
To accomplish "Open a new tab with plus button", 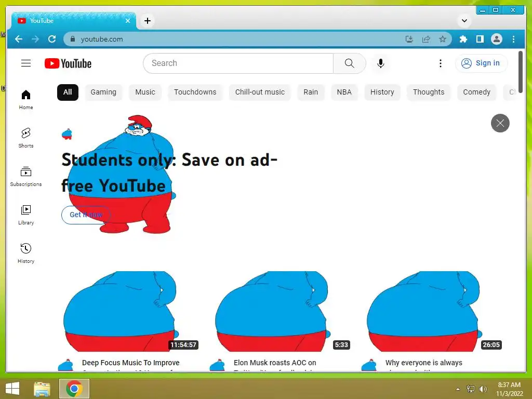I will pos(147,21).
